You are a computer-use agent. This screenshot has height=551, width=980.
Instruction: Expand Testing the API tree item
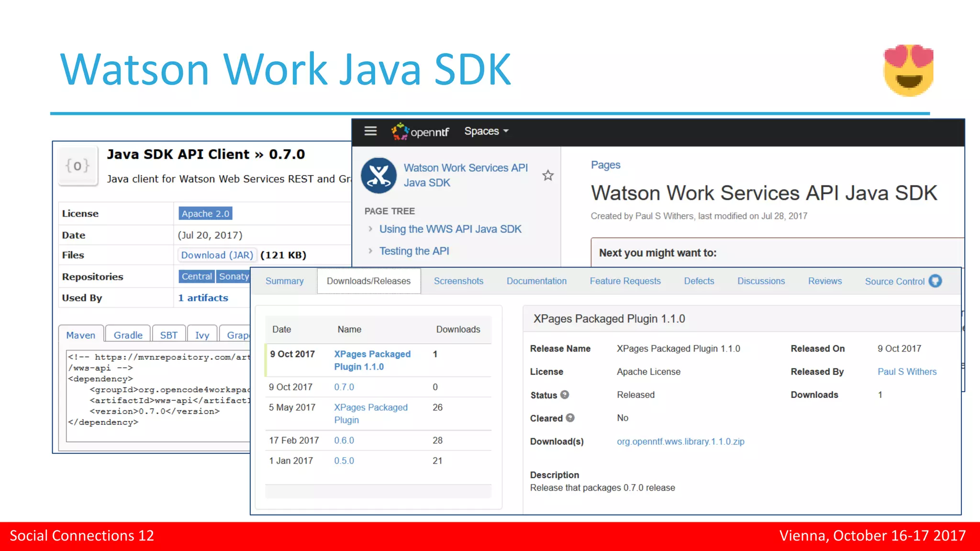tap(370, 251)
